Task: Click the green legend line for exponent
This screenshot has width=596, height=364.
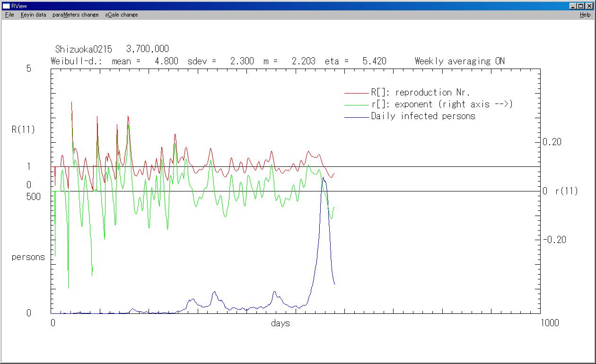Action: click(x=356, y=105)
